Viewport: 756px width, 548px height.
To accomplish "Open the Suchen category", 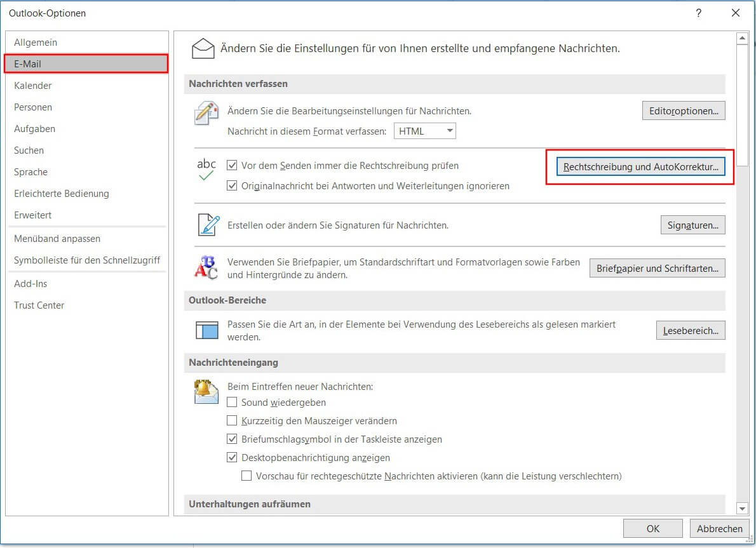I will tap(87, 150).
